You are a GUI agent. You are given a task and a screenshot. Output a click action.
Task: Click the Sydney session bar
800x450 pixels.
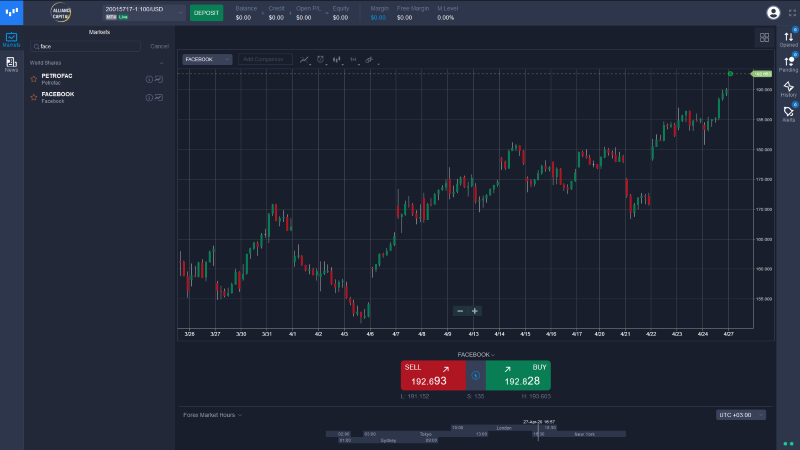[388, 440]
